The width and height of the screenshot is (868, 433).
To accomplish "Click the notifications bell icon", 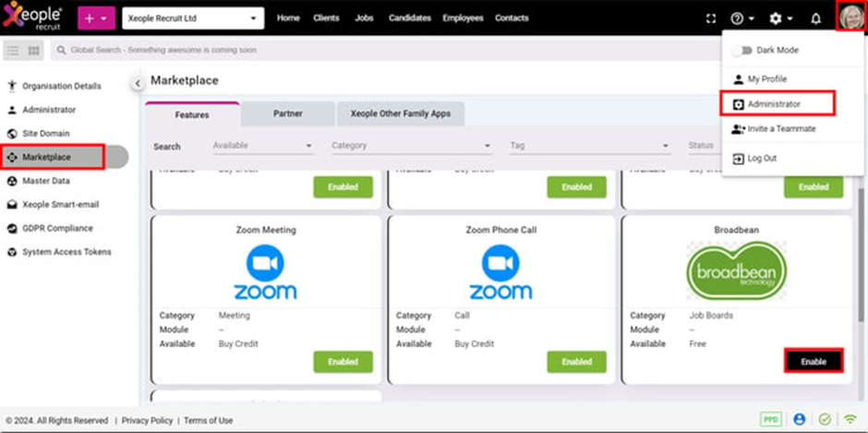I will [x=815, y=18].
